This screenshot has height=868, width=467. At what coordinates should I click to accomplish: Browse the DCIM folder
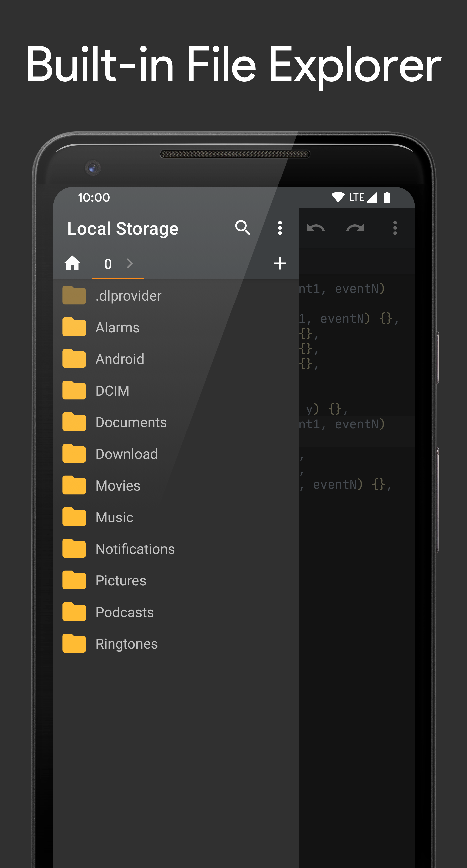coord(112,391)
